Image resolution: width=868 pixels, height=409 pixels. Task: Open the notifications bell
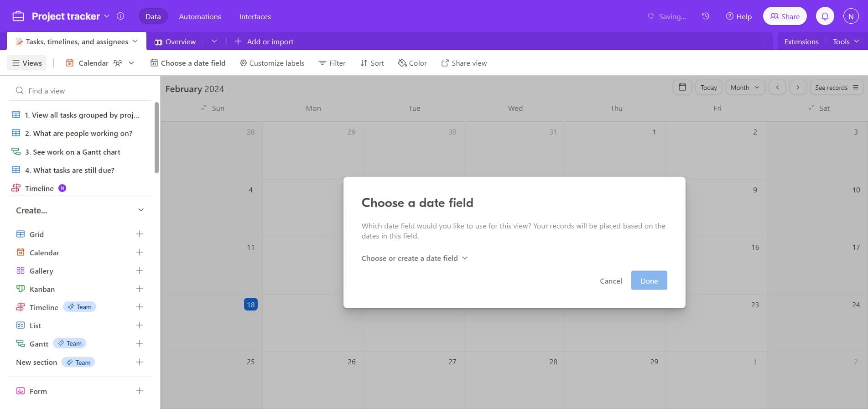(825, 16)
